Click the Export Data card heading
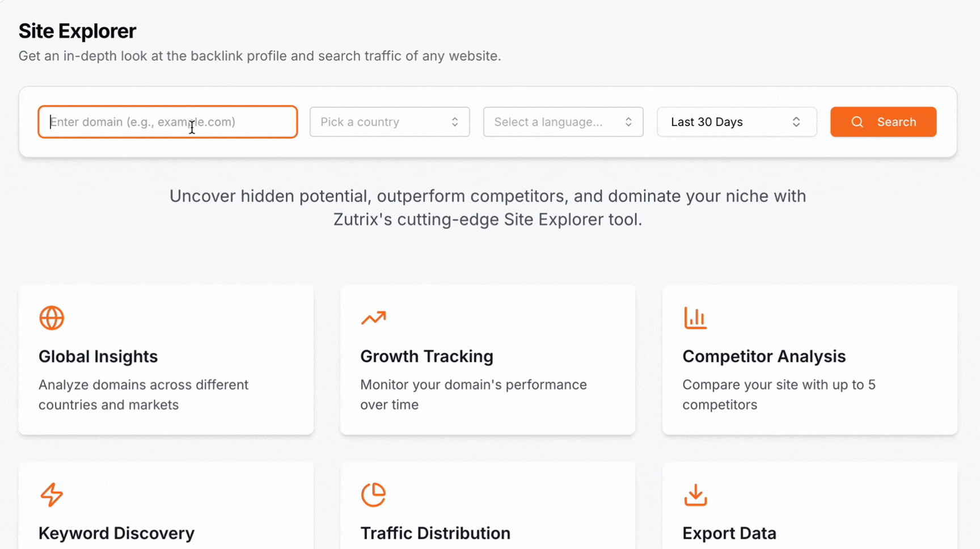Viewport: 980px width, 549px height. (x=729, y=533)
